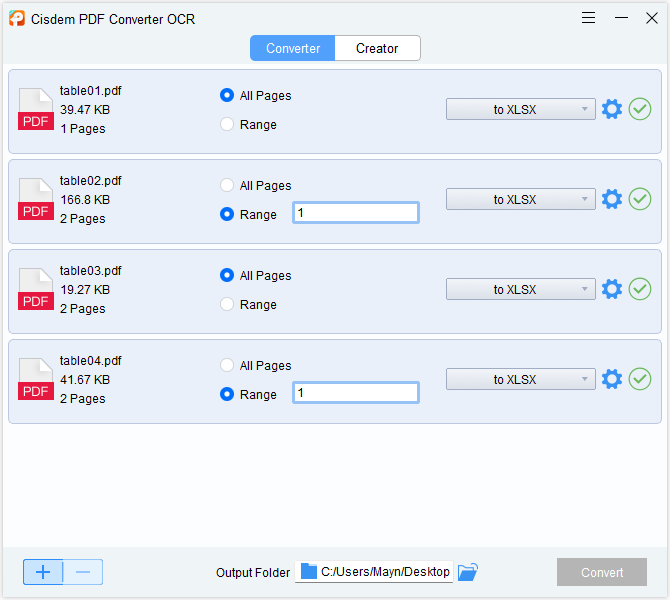Click the green checkmark for table02.pdf

(x=640, y=199)
